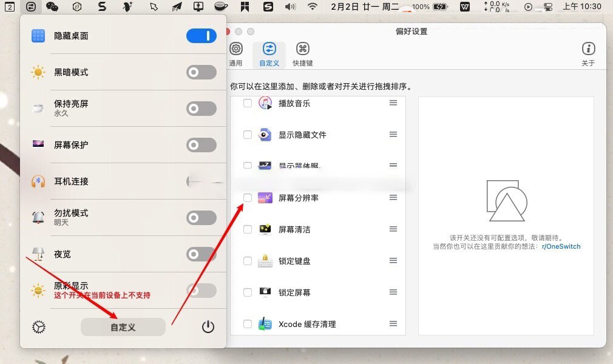The width and height of the screenshot is (613, 364).
Task: Click the 锁定键盘 keyboard lock icon
Action: click(x=265, y=261)
